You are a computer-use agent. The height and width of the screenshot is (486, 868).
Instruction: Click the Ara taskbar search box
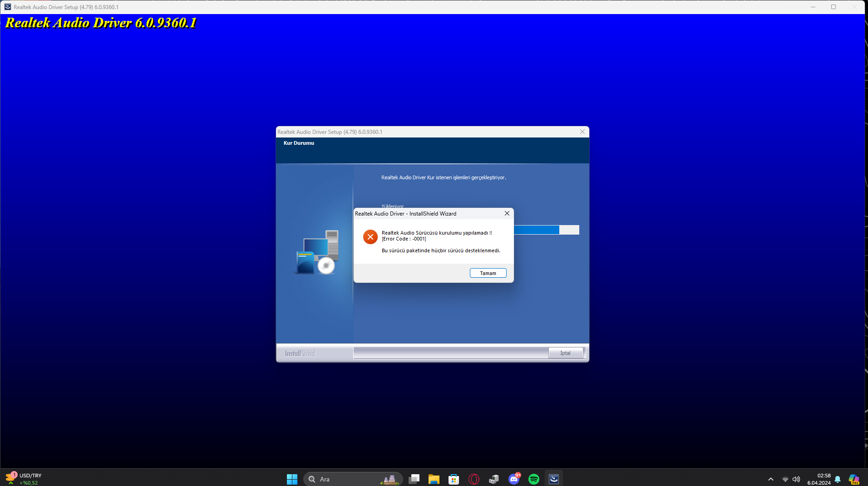click(x=353, y=479)
